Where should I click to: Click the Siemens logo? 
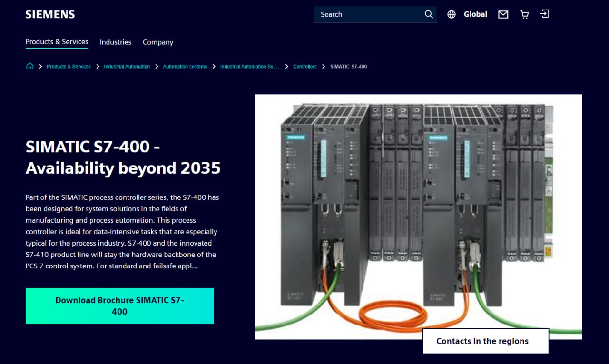(x=50, y=14)
